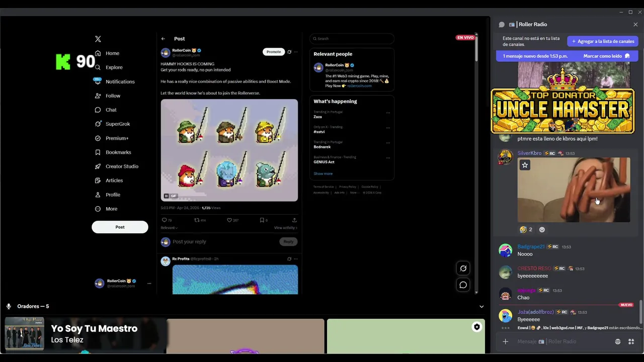Viewport: 644px width, 362px height.
Task: Open options ellipsis on Rc Profits reply
Action: click(296, 259)
